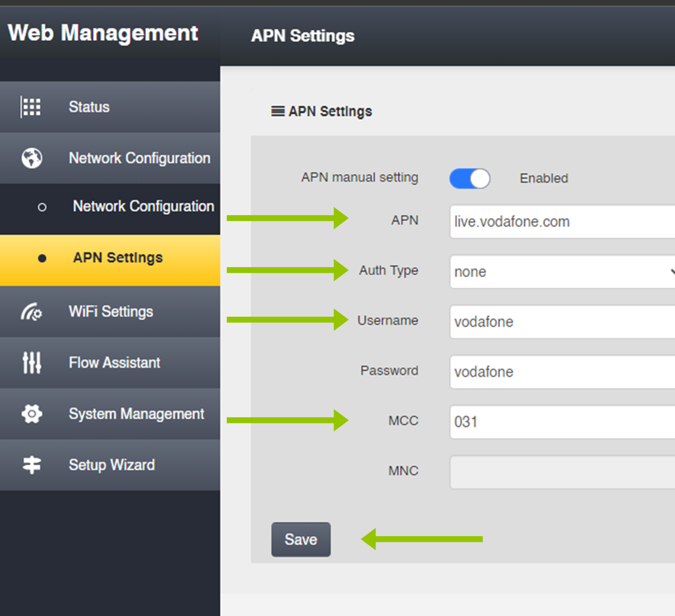Viewport: 675px width, 616px height.
Task: Click the Web Management title
Action: click(x=103, y=33)
